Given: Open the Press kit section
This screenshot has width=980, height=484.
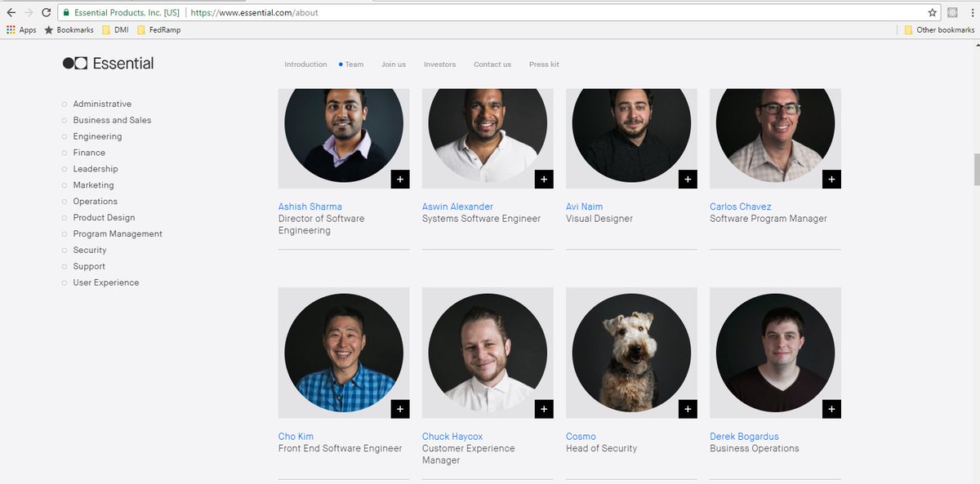Looking at the screenshot, I should tap(544, 64).
